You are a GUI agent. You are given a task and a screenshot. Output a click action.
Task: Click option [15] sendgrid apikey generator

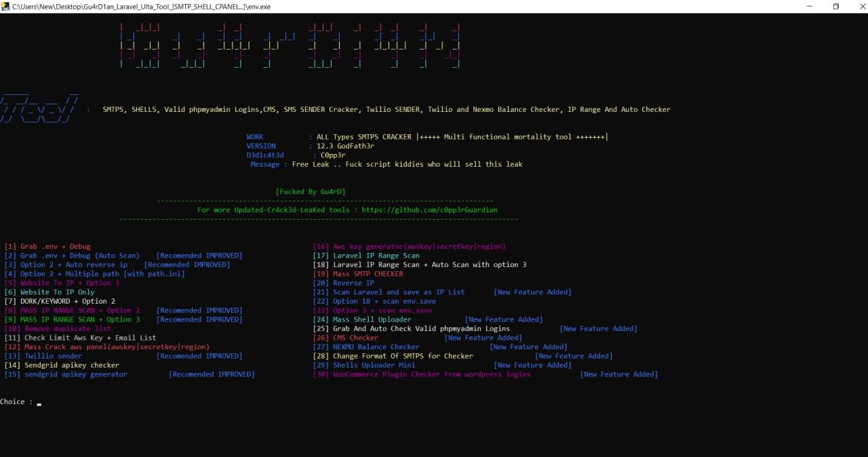(66, 374)
